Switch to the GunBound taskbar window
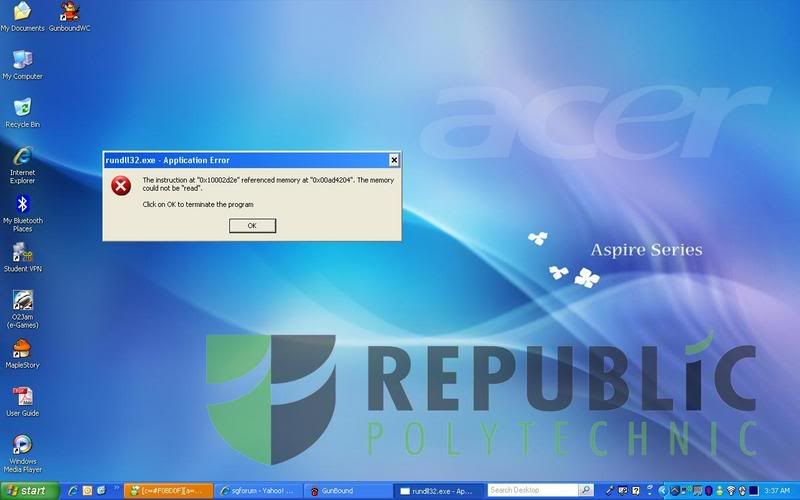Viewport: 800px width, 500px height. tap(346, 491)
